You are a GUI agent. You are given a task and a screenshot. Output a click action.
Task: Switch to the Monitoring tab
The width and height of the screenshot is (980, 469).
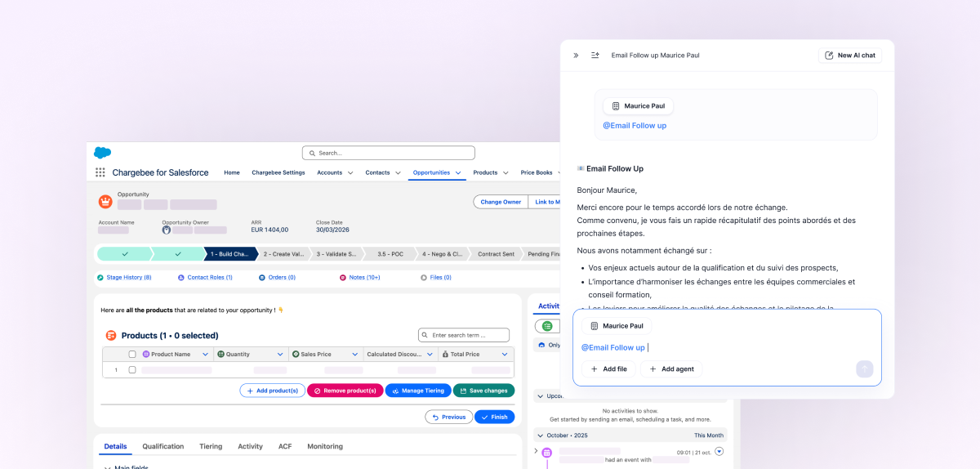tap(325, 446)
